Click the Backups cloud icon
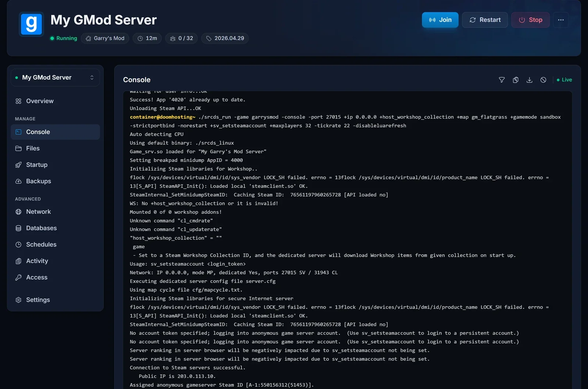Image resolution: width=588 pixels, height=389 pixels. (18, 181)
